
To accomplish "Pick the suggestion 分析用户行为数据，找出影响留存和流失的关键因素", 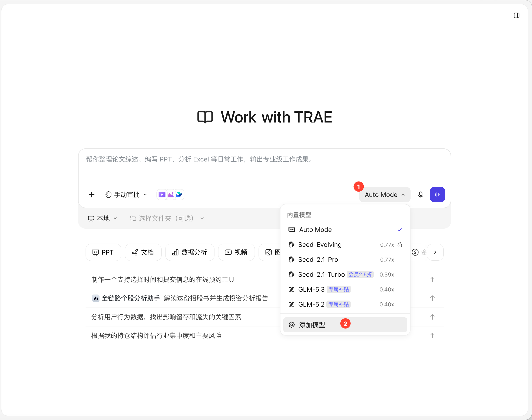I will click(166, 317).
